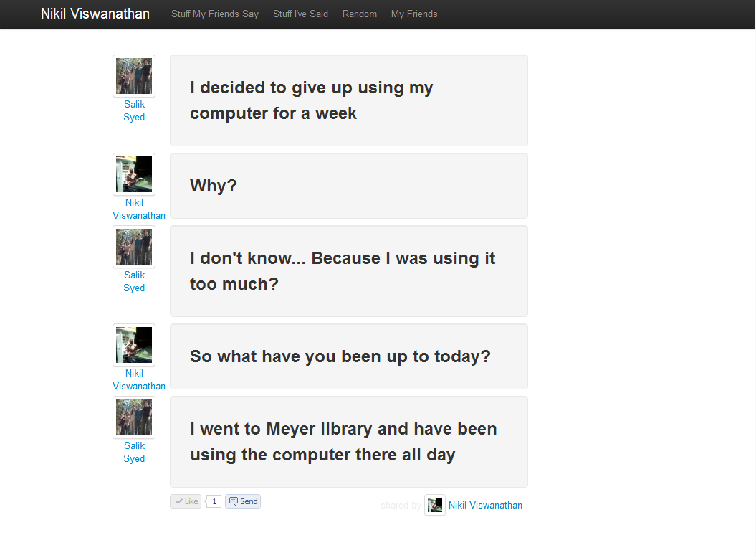This screenshot has width=756, height=558.
Task: Click Nikil's avatar beside "So what have you" message
Action: [134, 345]
